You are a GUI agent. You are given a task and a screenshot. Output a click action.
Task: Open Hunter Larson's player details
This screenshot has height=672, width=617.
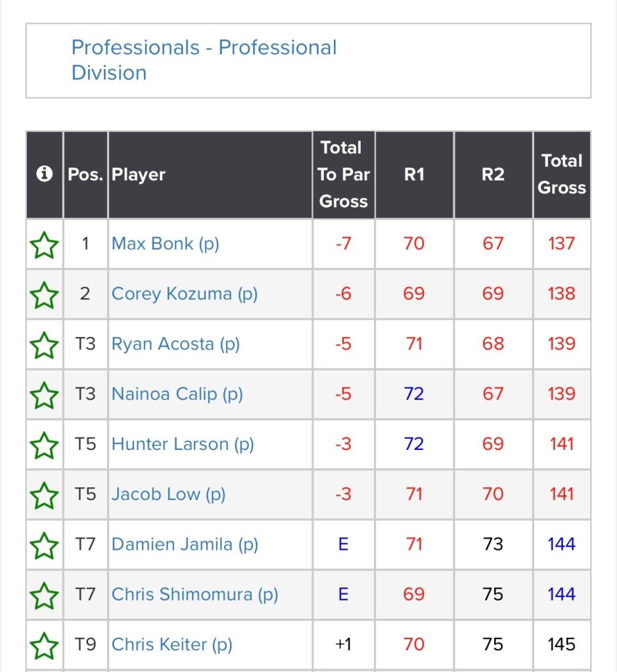pos(182,444)
